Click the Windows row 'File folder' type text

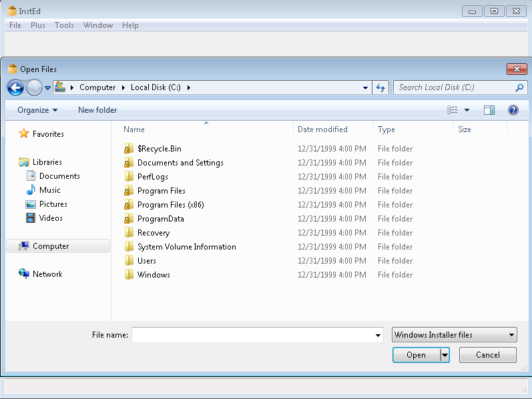tap(395, 275)
